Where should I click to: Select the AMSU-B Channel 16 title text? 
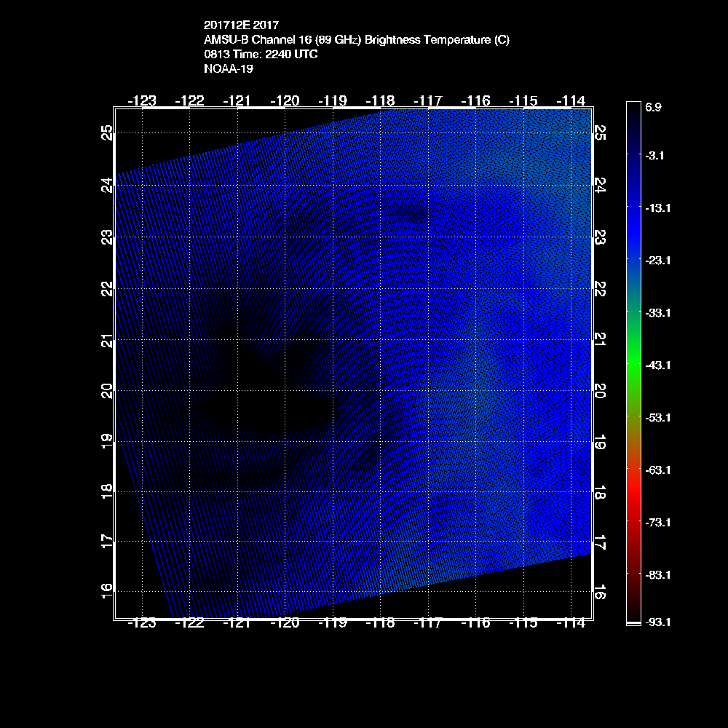tap(357, 40)
